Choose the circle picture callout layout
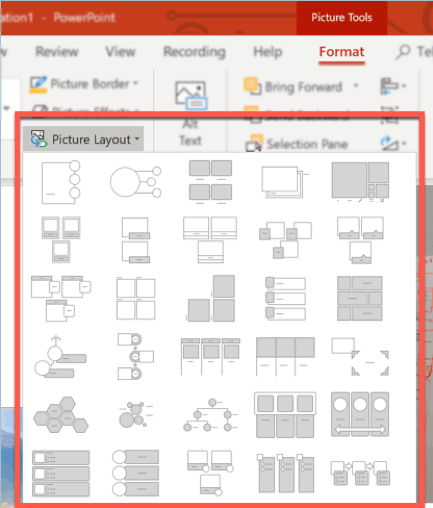Image resolution: width=433 pixels, height=508 pixels. tap(135, 182)
